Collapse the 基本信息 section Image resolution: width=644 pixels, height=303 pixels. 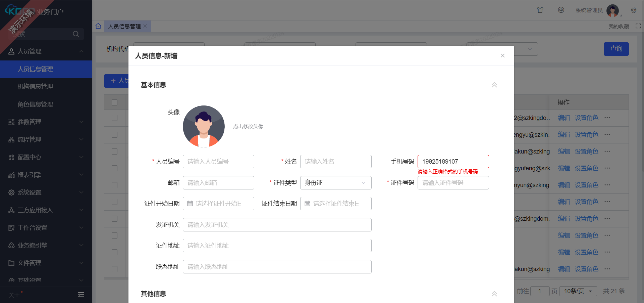[x=494, y=85]
